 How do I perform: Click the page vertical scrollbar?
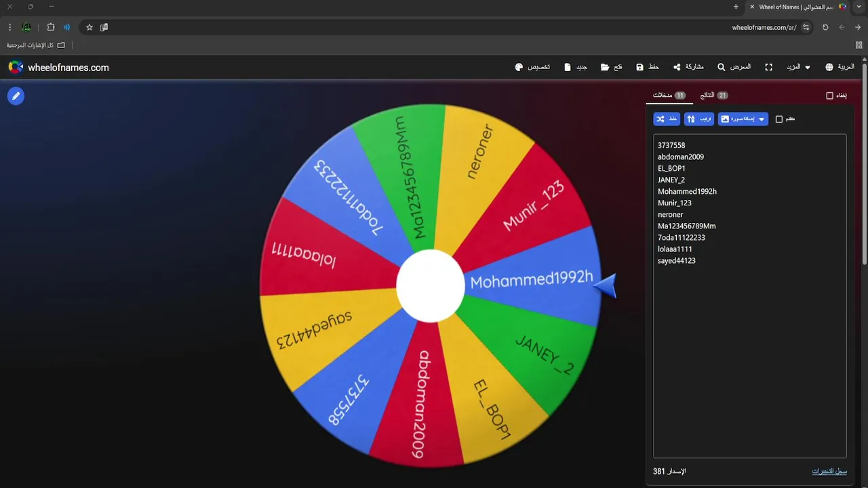(865, 164)
